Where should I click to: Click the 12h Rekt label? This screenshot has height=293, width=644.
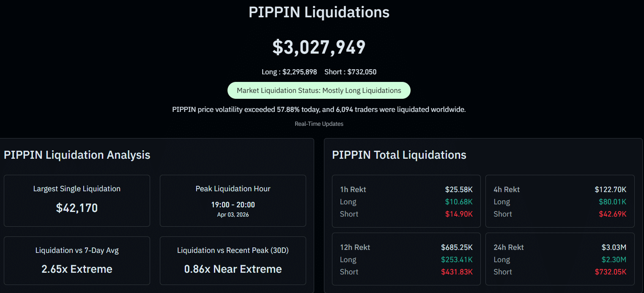pos(355,247)
